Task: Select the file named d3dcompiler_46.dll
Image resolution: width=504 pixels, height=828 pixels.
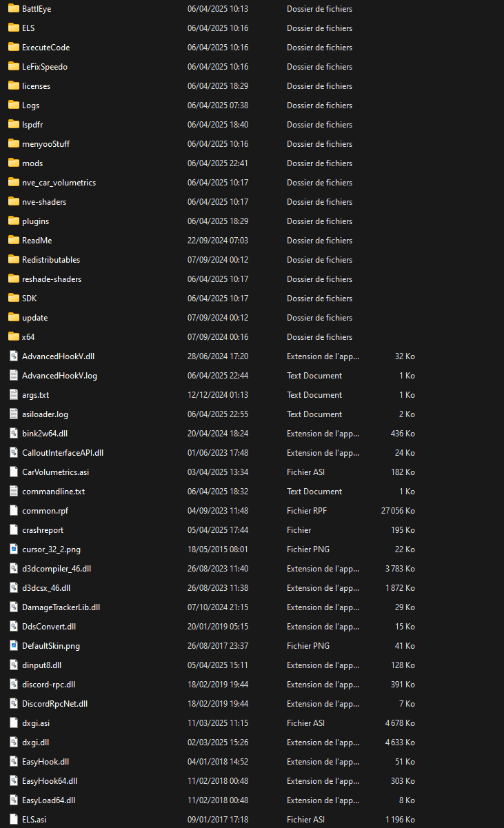Action: 57,569
